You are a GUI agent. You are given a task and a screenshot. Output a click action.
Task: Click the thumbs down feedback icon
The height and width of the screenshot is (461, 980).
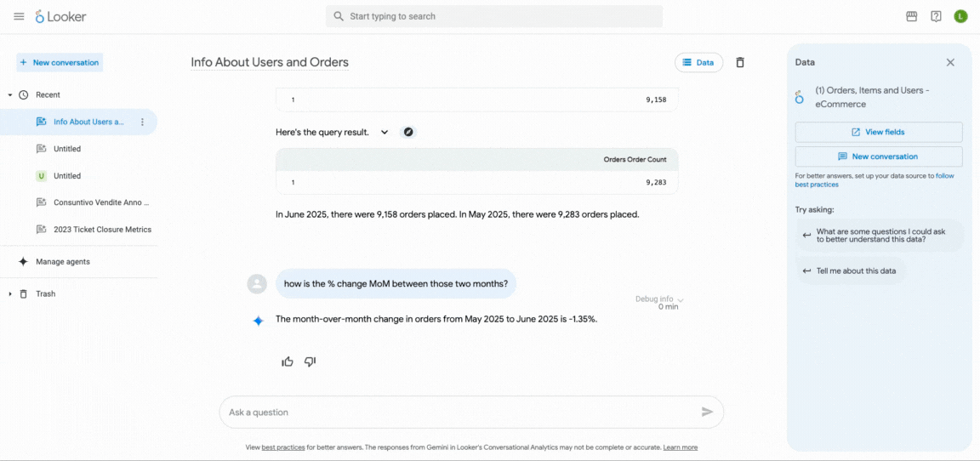tap(310, 361)
